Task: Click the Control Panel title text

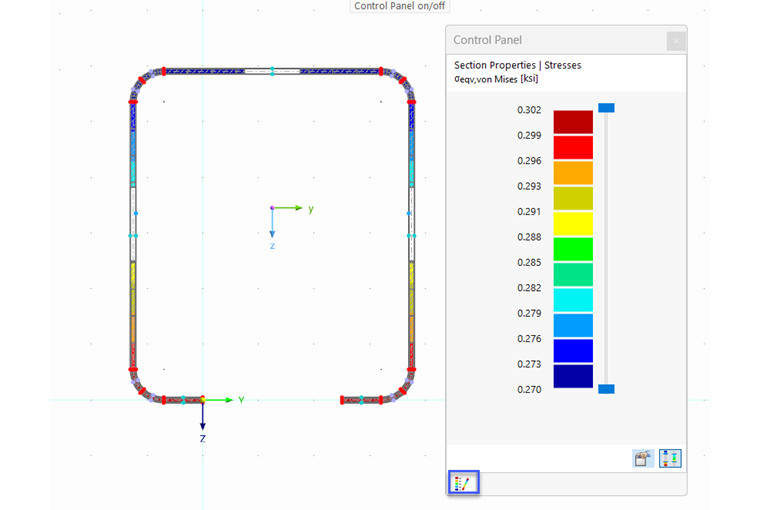Action: 488,40
